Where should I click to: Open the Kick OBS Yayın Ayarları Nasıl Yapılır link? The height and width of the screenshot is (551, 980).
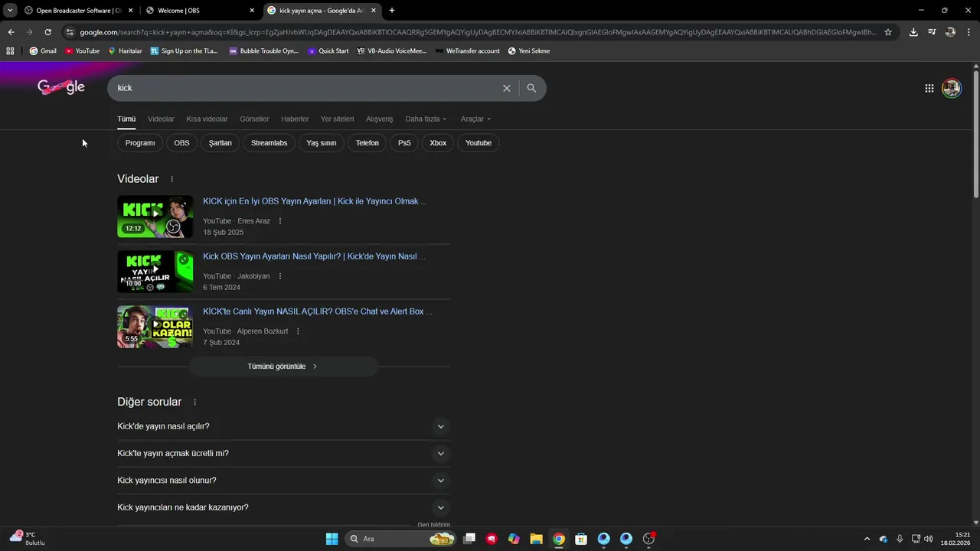point(314,256)
